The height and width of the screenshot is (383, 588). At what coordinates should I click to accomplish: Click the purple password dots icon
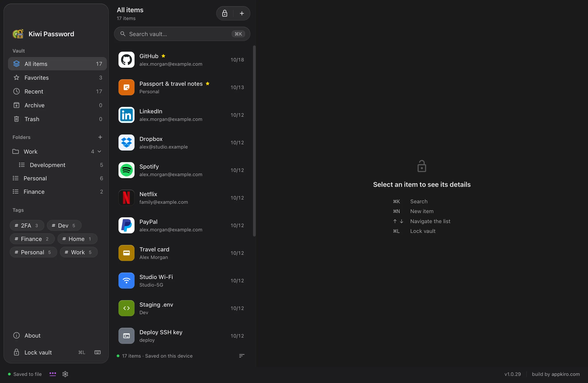53,374
